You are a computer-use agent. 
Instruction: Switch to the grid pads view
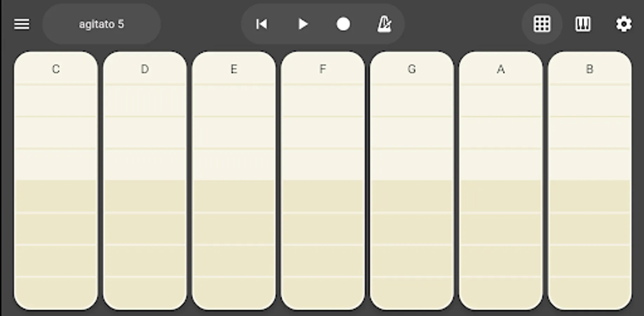click(542, 24)
